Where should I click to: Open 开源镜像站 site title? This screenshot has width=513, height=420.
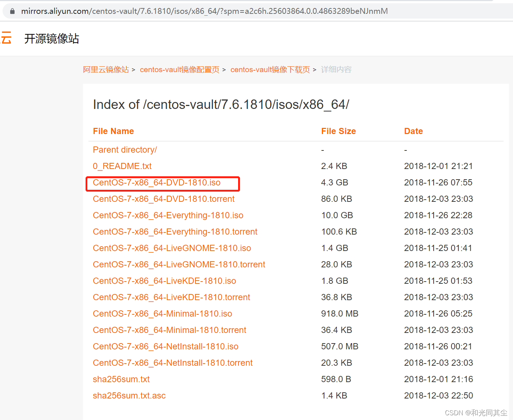pyautogui.click(x=52, y=39)
